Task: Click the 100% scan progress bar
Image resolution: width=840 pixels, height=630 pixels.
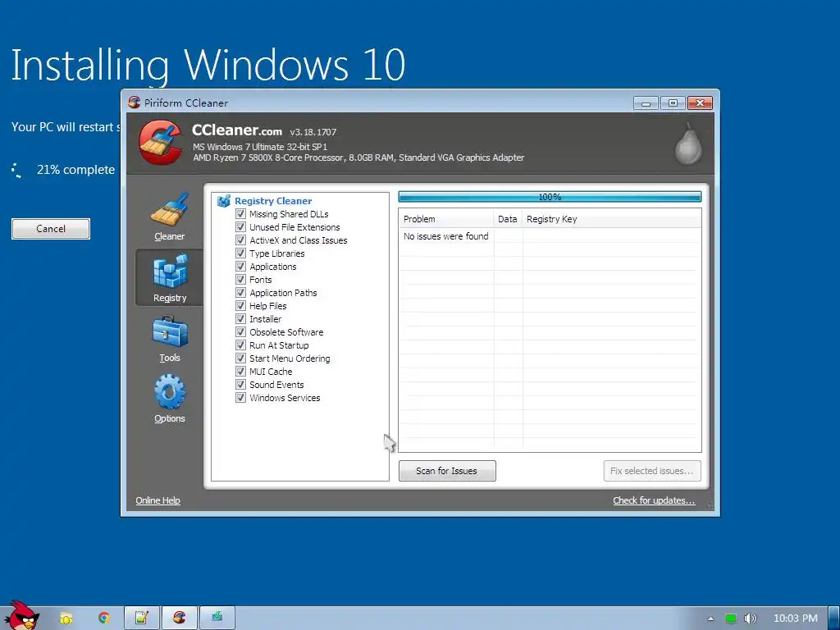Action: (550, 197)
